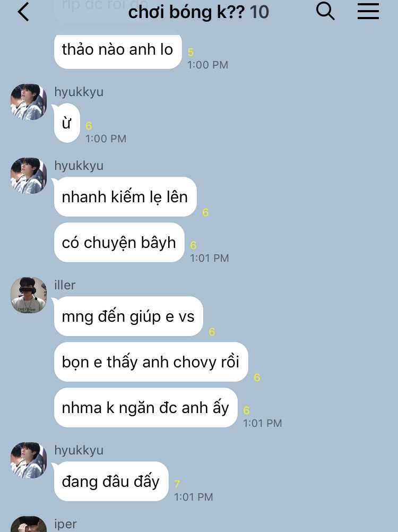Select the "mng đến giúp e vs" message
Screen dimensions: 398x532
[x=128, y=316]
